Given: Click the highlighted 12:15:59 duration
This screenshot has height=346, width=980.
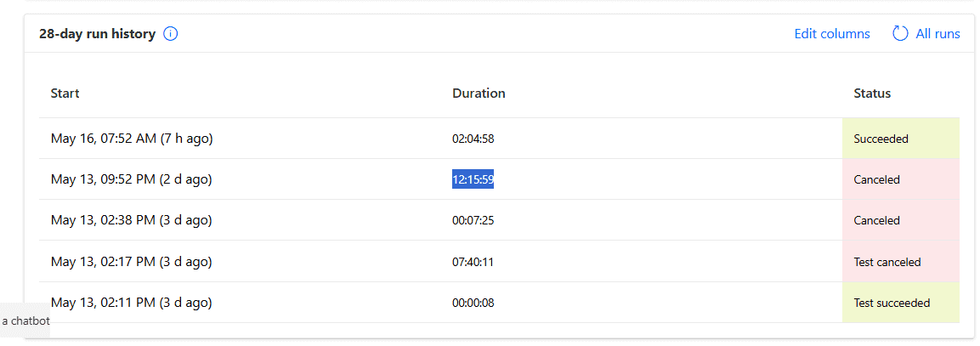Looking at the screenshot, I should point(473,179).
